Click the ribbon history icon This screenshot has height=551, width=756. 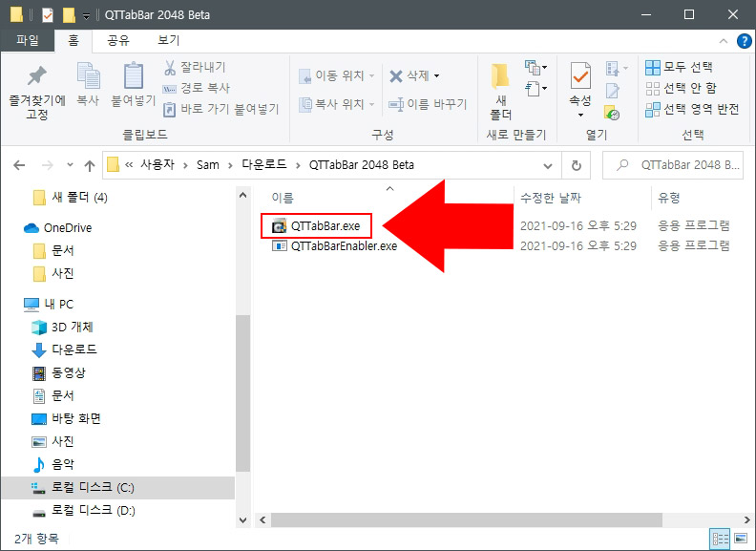point(612,113)
